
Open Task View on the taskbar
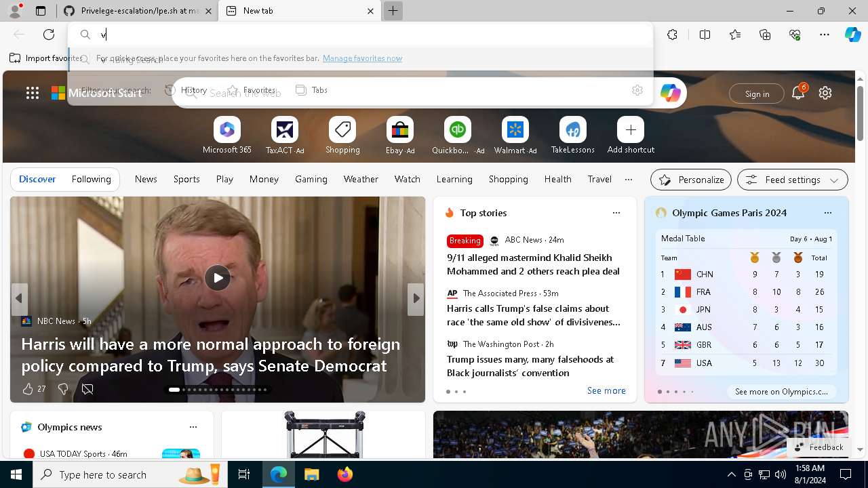(x=244, y=474)
